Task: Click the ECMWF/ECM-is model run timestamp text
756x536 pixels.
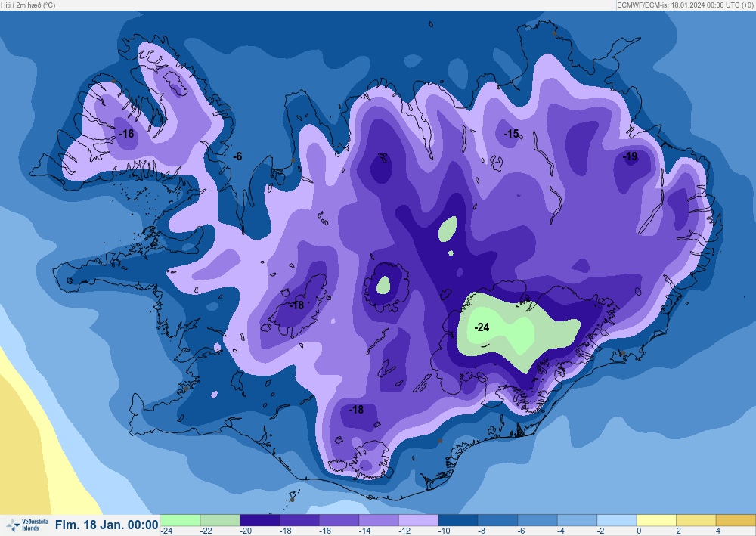Action: point(685,5)
